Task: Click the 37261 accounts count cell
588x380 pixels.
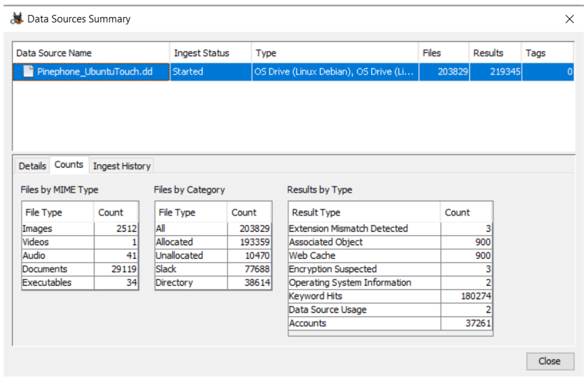Action: click(467, 323)
